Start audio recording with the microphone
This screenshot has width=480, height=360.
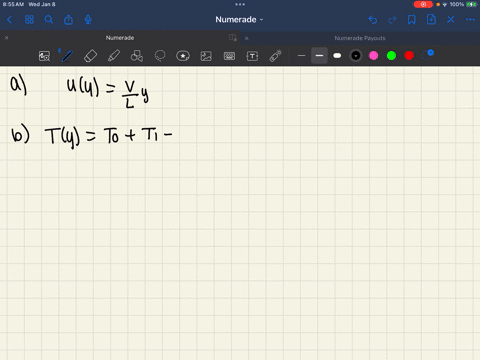88,20
